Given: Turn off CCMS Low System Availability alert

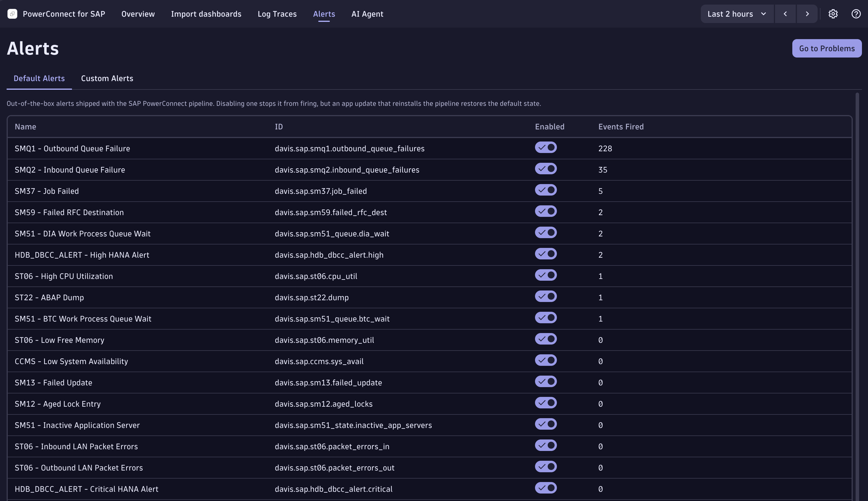Looking at the screenshot, I should click(546, 360).
